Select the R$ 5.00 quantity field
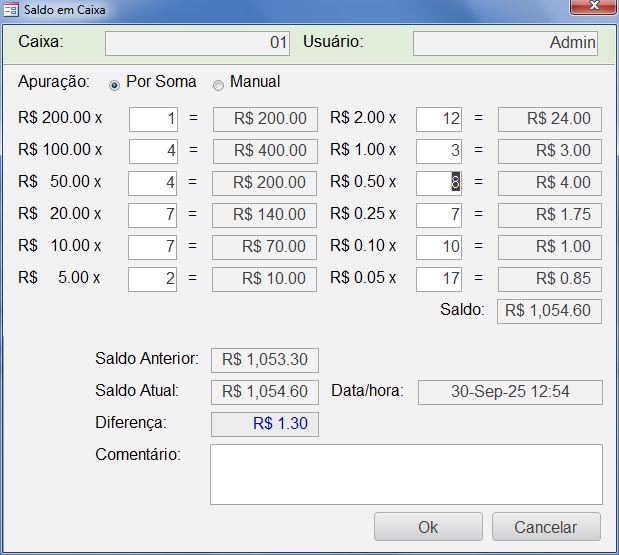619x555 pixels. tap(153, 279)
